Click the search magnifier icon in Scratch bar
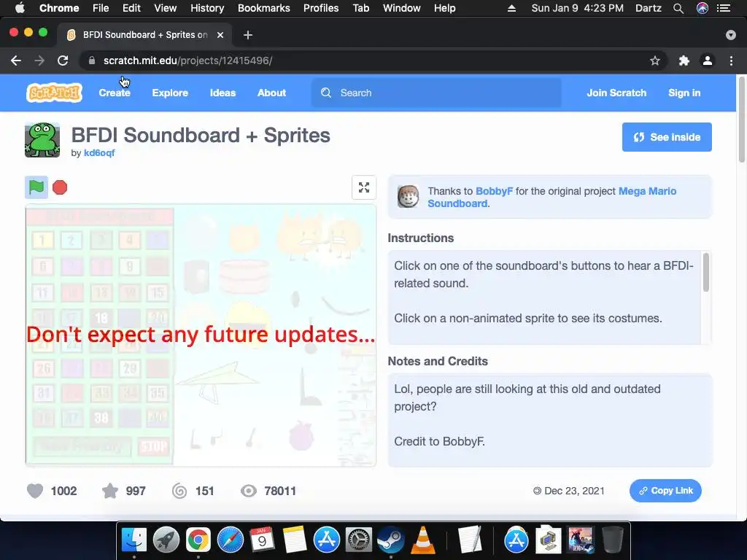 click(326, 93)
